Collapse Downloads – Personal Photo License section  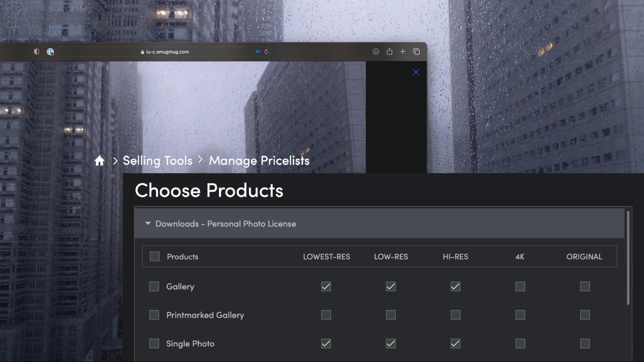148,223
